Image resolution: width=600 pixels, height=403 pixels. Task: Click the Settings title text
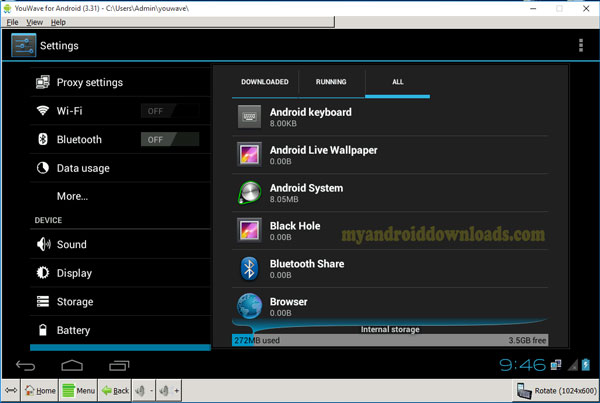click(59, 46)
